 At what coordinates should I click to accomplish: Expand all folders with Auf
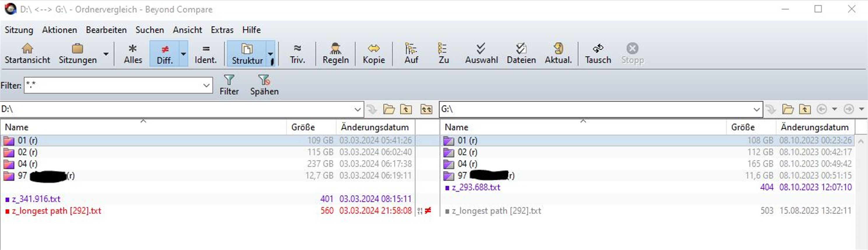pos(411,53)
